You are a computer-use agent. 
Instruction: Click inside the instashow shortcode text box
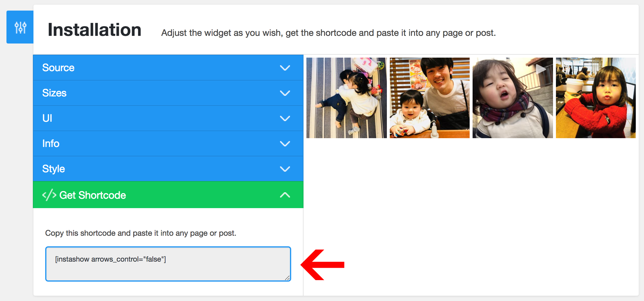[x=168, y=264]
